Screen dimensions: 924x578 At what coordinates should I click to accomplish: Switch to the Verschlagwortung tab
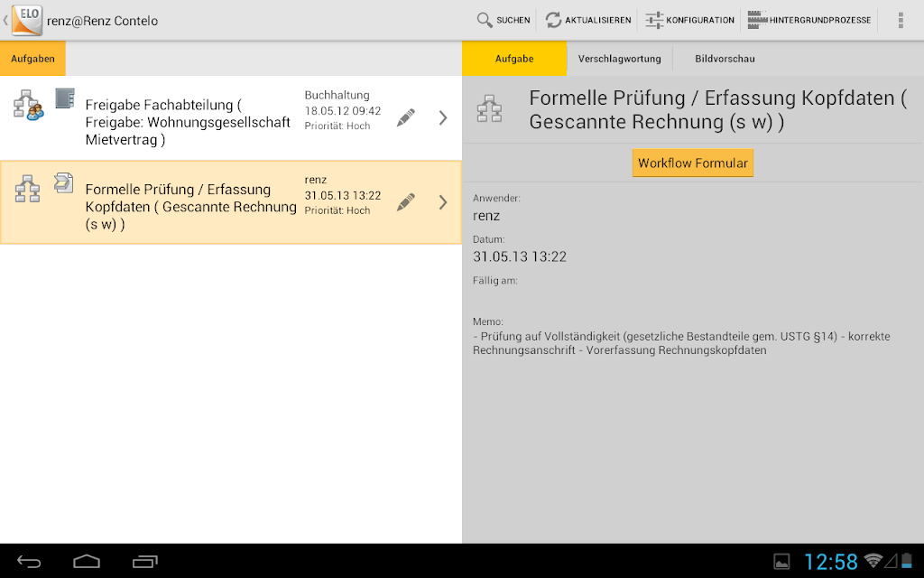click(x=619, y=59)
